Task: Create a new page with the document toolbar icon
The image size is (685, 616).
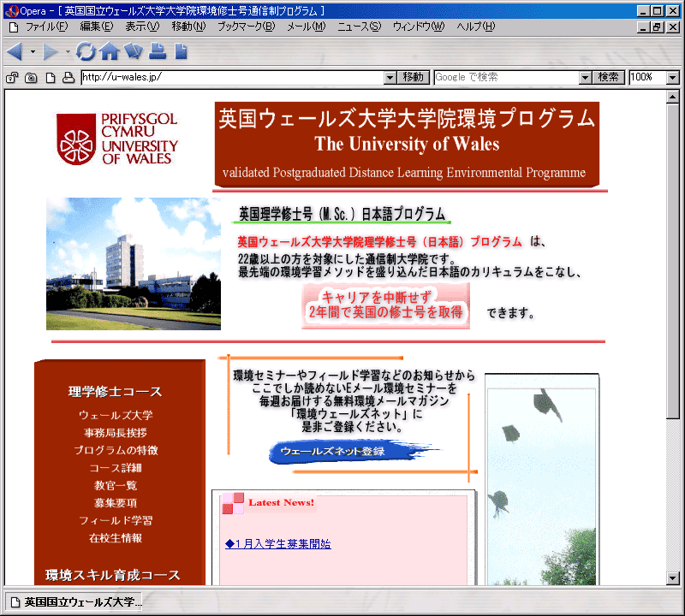Action: pyautogui.click(x=181, y=51)
